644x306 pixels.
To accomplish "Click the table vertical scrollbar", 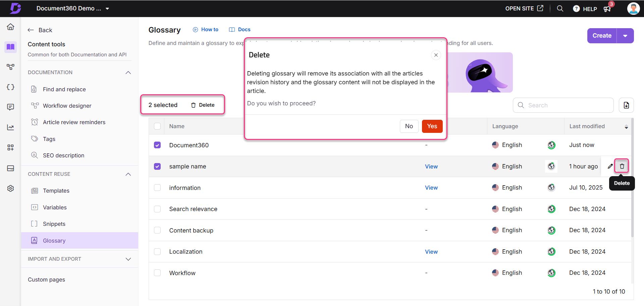I will point(633,178).
